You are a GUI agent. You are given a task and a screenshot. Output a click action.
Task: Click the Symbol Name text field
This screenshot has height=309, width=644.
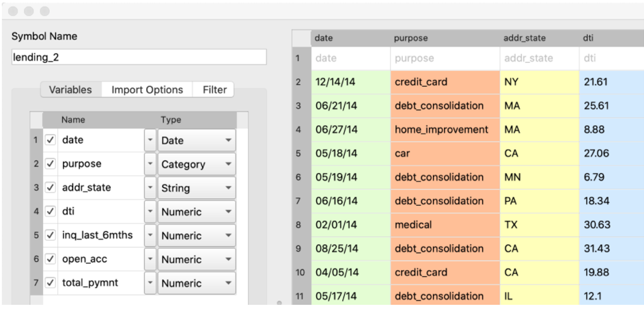(x=139, y=57)
